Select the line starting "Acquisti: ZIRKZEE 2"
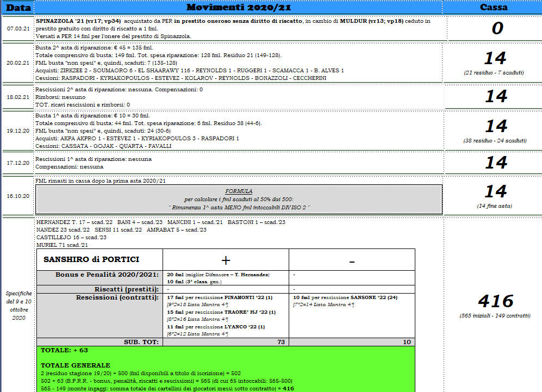The height and width of the screenshot is (392, 542). (189, 71)
